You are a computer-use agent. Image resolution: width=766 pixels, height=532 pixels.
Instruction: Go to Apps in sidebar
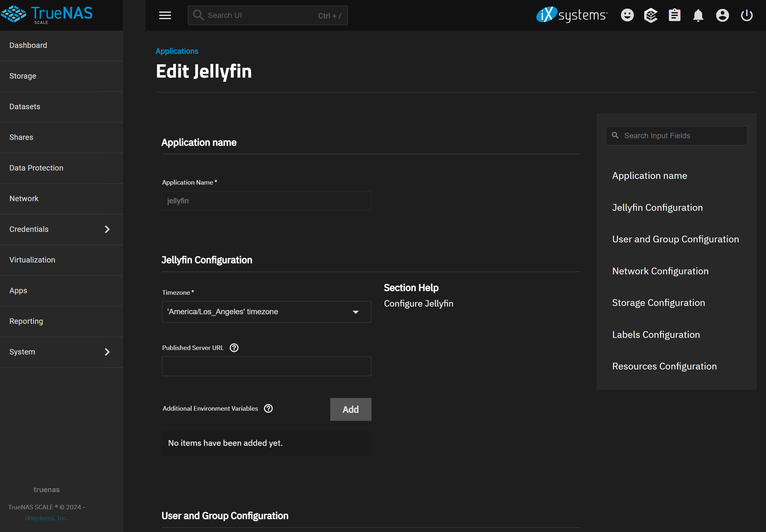tap(18, 291)
